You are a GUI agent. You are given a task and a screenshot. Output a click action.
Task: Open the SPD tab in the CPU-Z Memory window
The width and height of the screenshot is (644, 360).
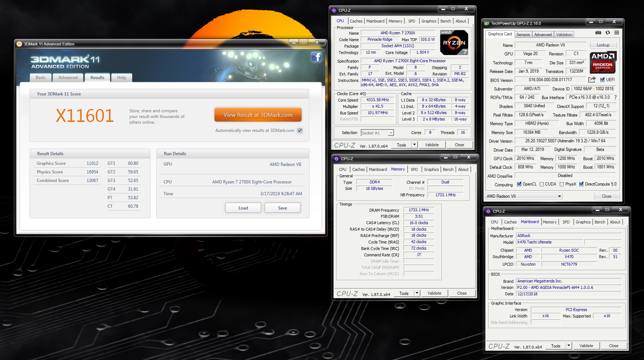(414, 169)
